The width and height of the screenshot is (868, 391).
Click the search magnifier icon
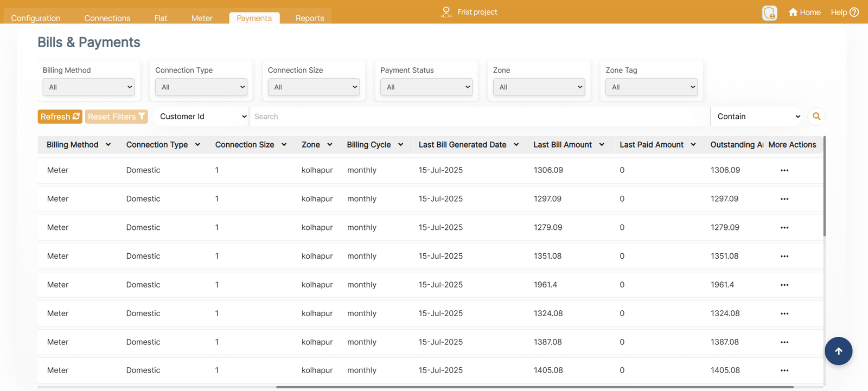pos(816,116)
